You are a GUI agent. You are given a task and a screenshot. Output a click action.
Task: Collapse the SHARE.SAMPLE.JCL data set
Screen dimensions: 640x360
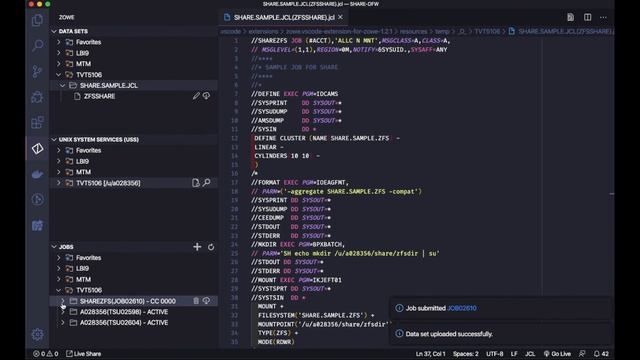(x=62, y=85)
